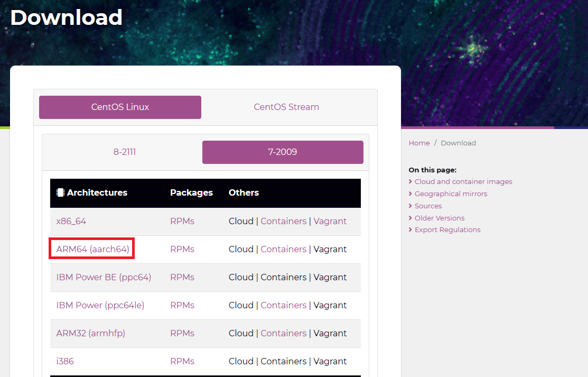Open RPMs for ARM64 (aarch64) row
This screenshot has width=588, height=377.
(182, 249)
